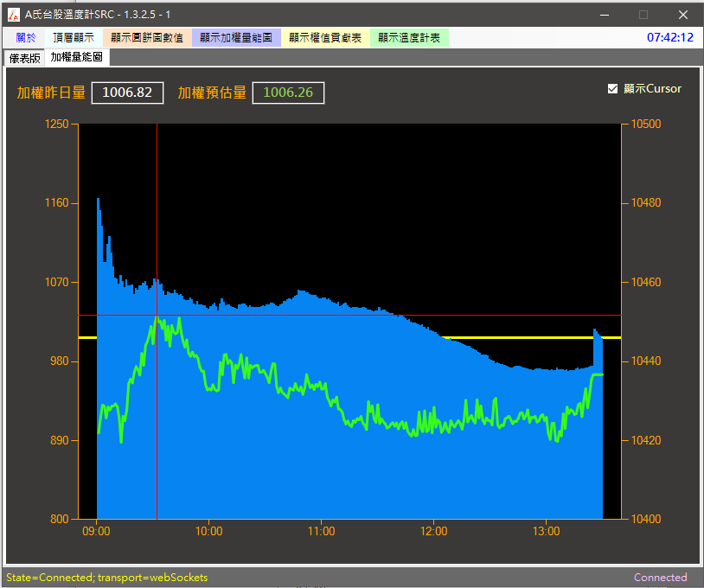The height and width of the screenshot is (588, 704).
Task: Click the 加權昨日量 value field 1006.82
Action: click(127, 93)
